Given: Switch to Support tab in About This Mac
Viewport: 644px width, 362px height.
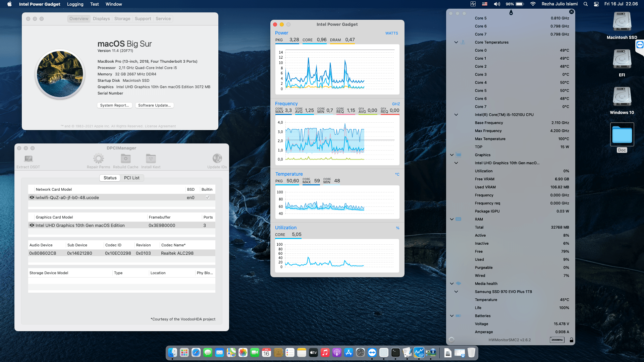Looking at the screenshot, I should click(143, 19).
